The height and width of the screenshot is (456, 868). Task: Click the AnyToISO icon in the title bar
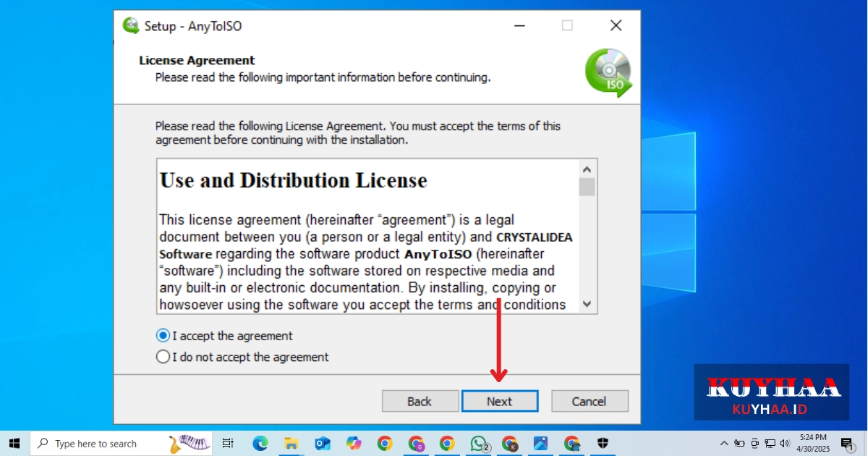(x=131, y=26)
